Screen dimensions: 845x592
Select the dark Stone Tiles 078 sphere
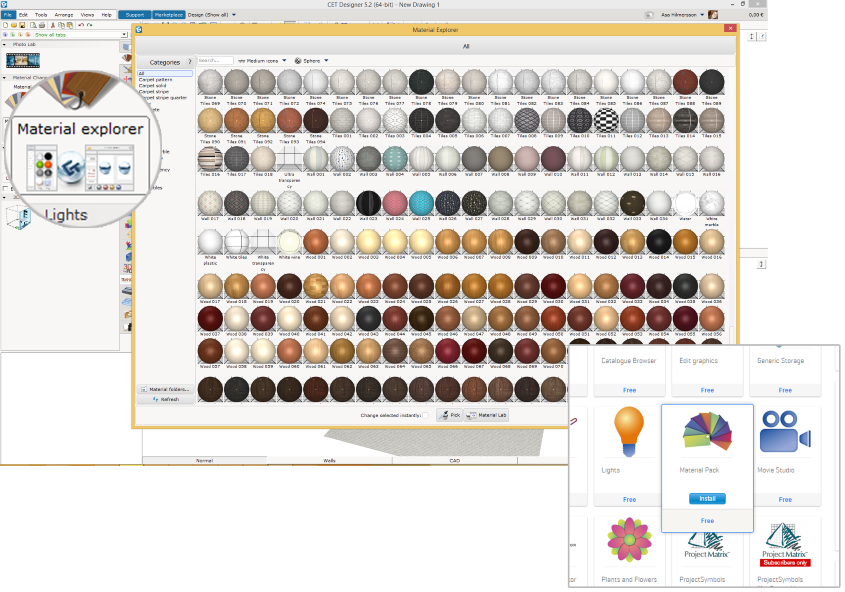pos(421,82)
